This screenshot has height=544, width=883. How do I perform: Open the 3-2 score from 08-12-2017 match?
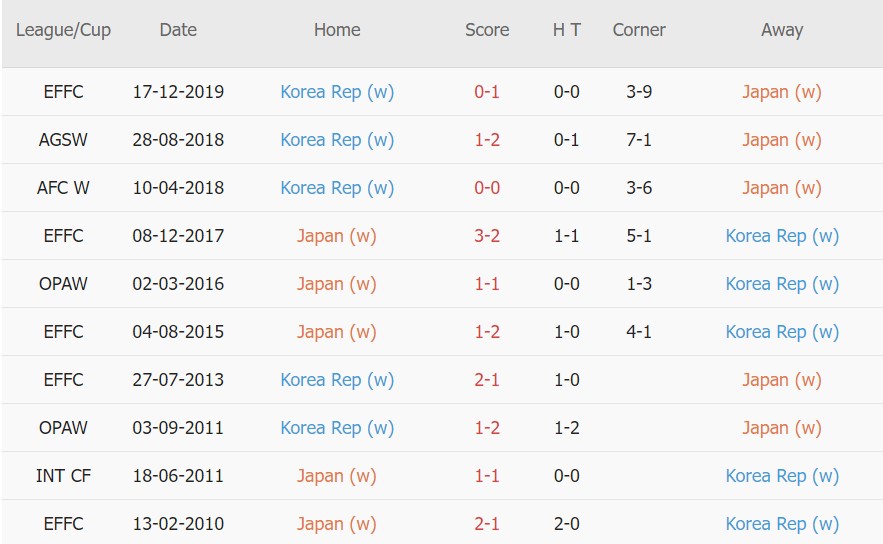(487, 236)
